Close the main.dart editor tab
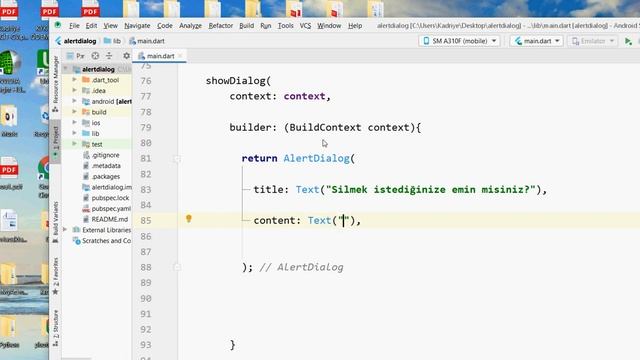The width and height of the screenshot is (640, 360). [180, 56]
